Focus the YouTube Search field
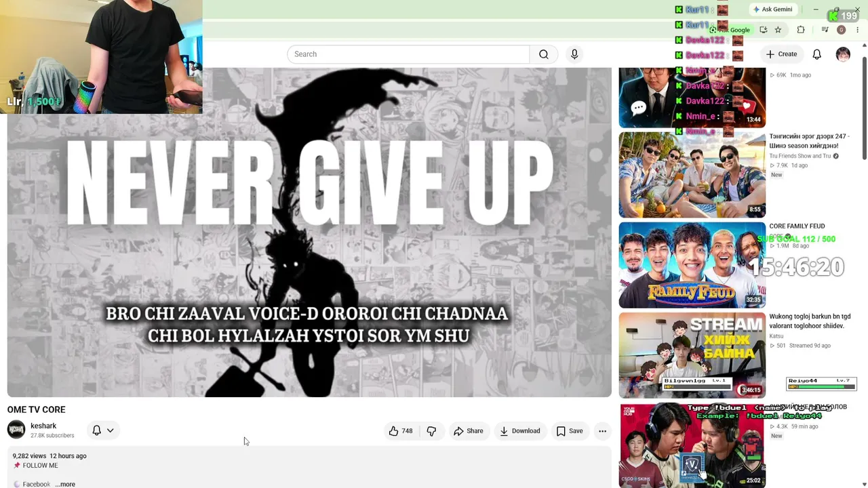This screenshot has width=868, height=488. (408, 54)
